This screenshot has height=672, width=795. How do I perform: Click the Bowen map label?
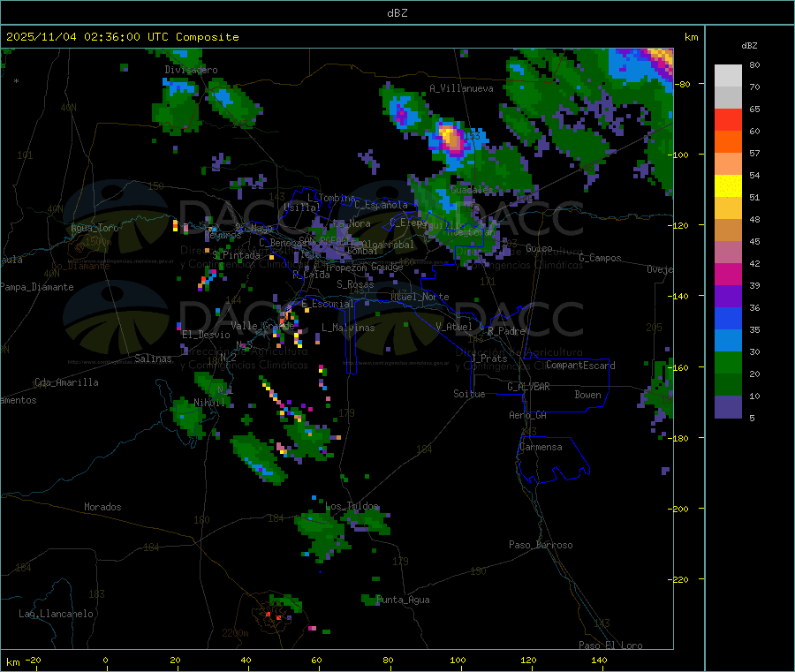point(588,395)
